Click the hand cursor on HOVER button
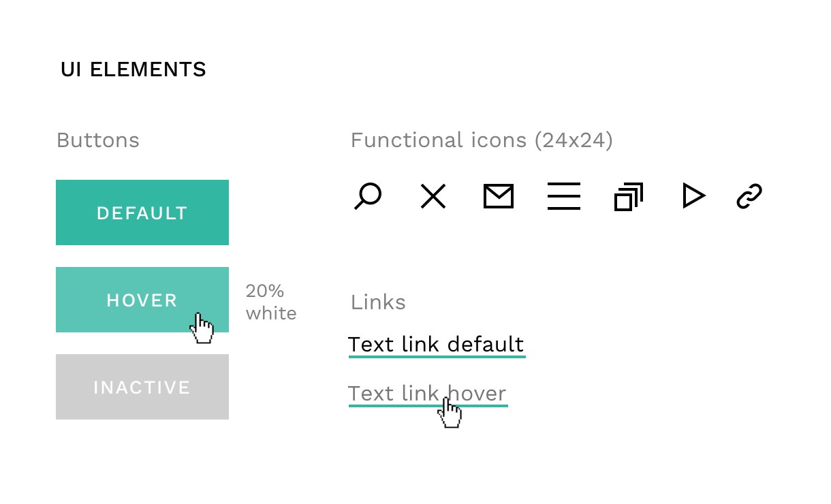Screen dimensions: 831x504 [202, 329]
